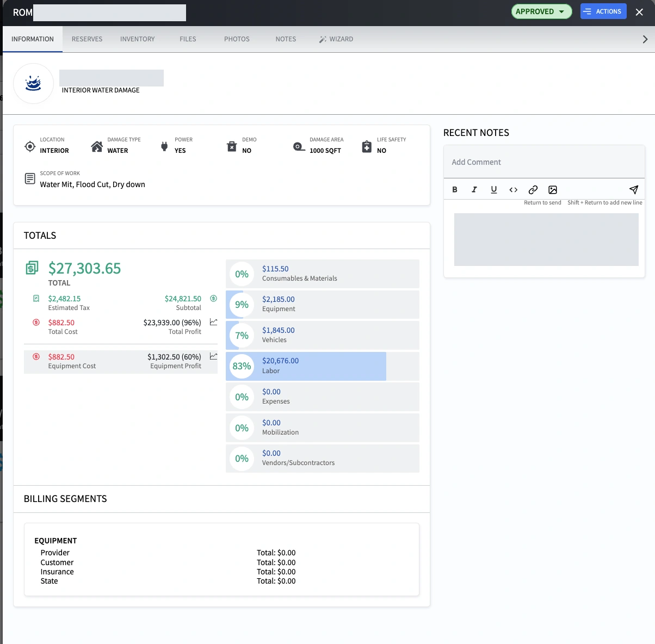Click the $27,303.65 total amount

[85, 268]
